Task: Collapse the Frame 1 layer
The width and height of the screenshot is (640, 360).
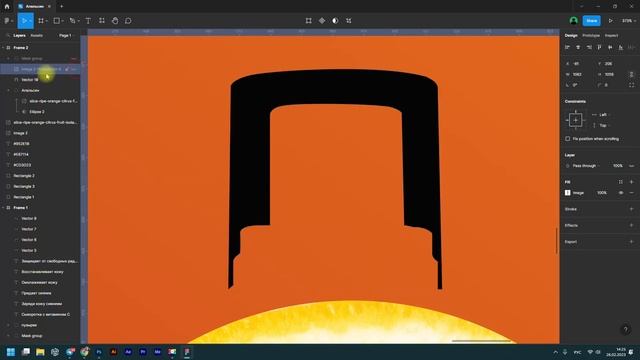Action: [3, 208]
